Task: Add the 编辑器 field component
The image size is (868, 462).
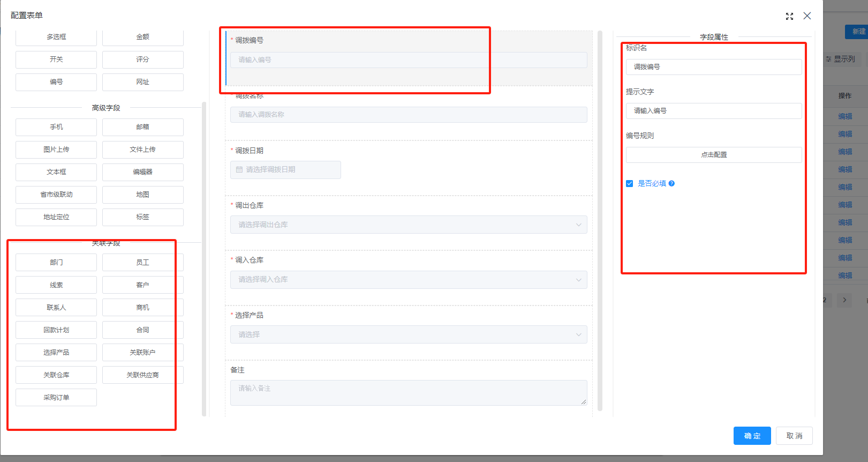Action: [x=143, y=172]
